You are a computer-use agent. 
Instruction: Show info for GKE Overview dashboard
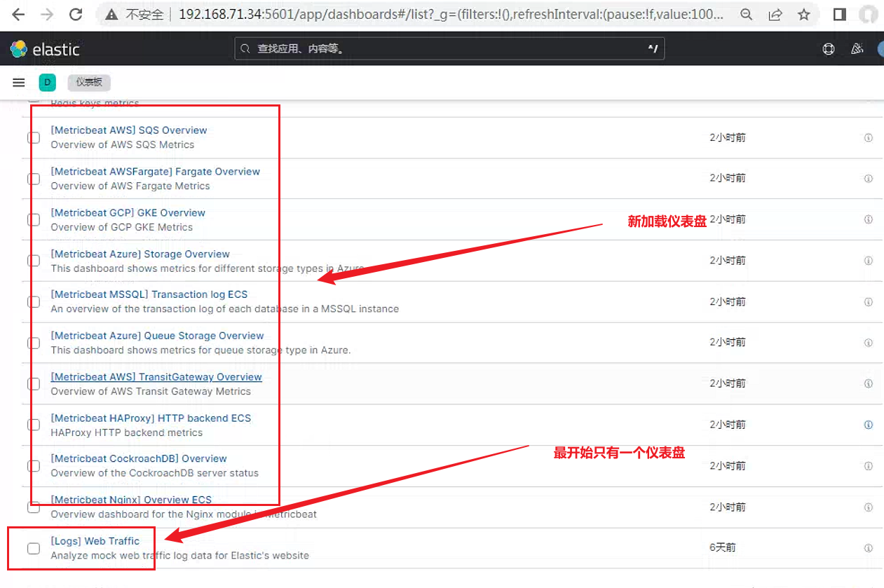(868, 220)
